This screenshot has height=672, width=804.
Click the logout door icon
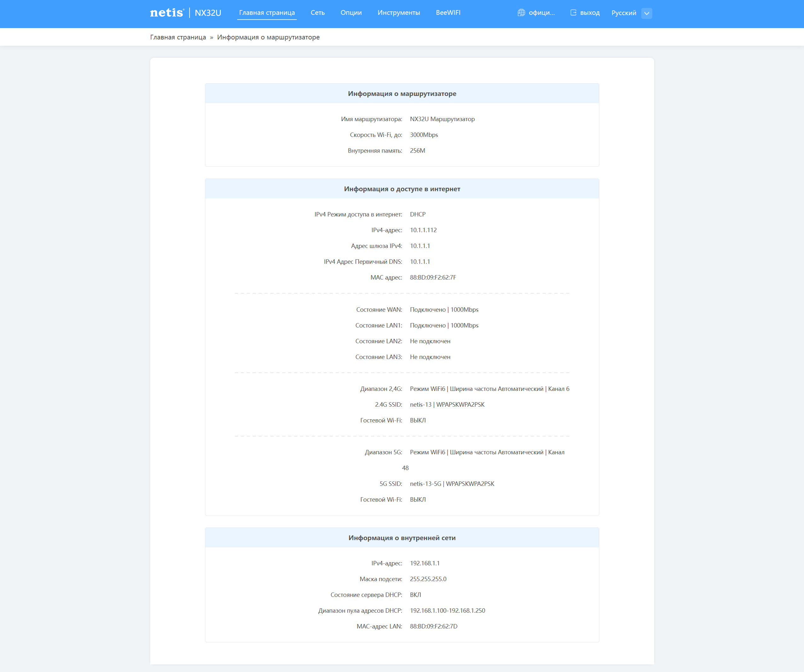(x=573, y=13)
